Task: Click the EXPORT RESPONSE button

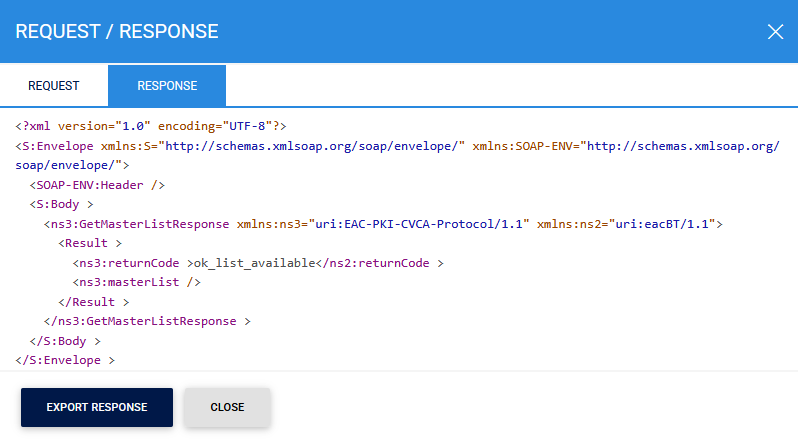Action: 97,407
